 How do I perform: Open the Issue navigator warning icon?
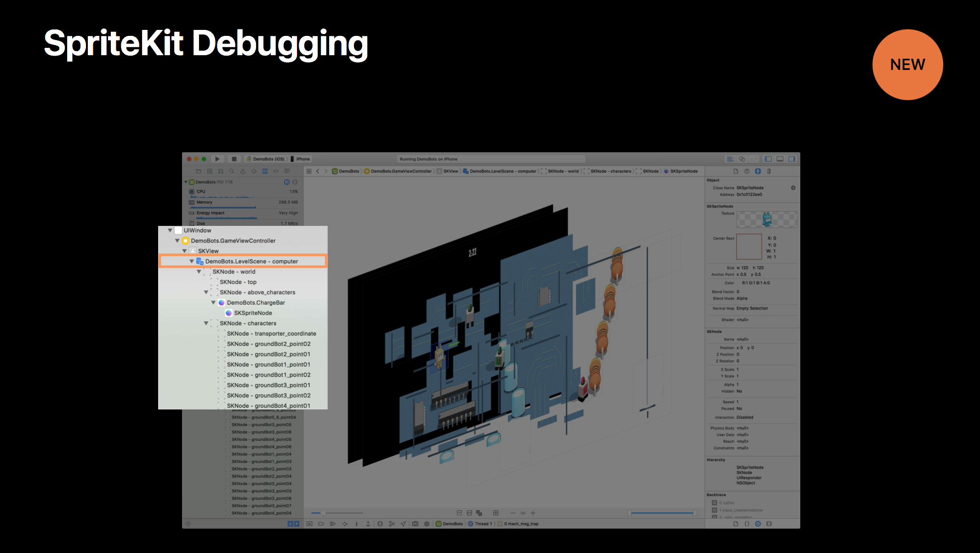tap(243, 171)
